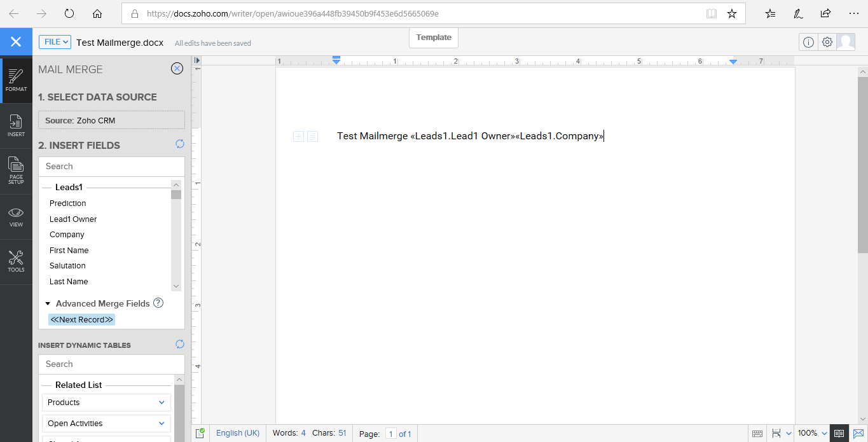This screenshot has height=442, width=868.
Task: Change the English (UK) language setting
Action: click(x=238, y=433)
